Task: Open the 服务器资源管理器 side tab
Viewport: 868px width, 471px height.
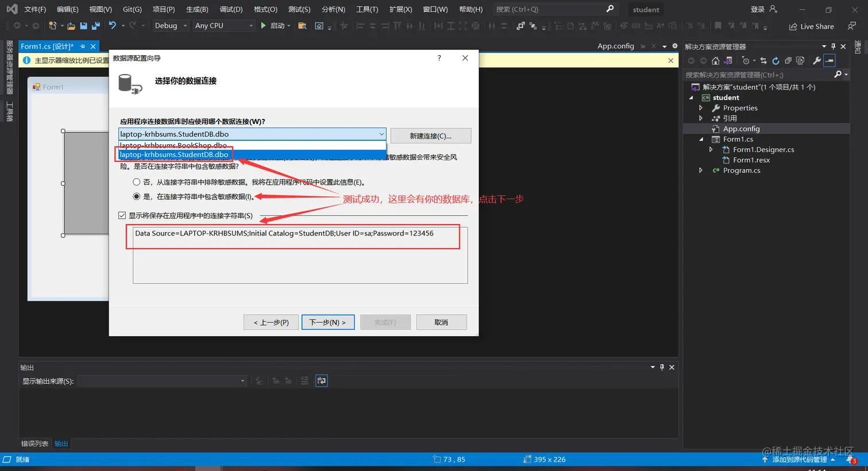Action: click(9, 67)
